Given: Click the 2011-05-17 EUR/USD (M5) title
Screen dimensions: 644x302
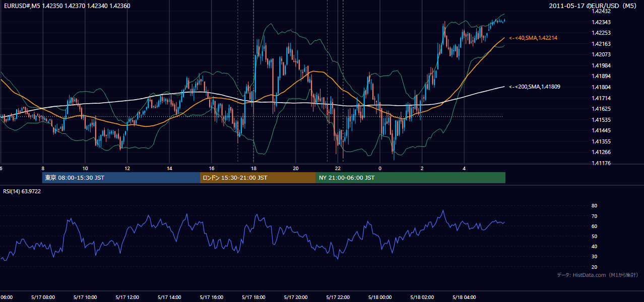Looking at the screenshot, I should tap(594, 6).
